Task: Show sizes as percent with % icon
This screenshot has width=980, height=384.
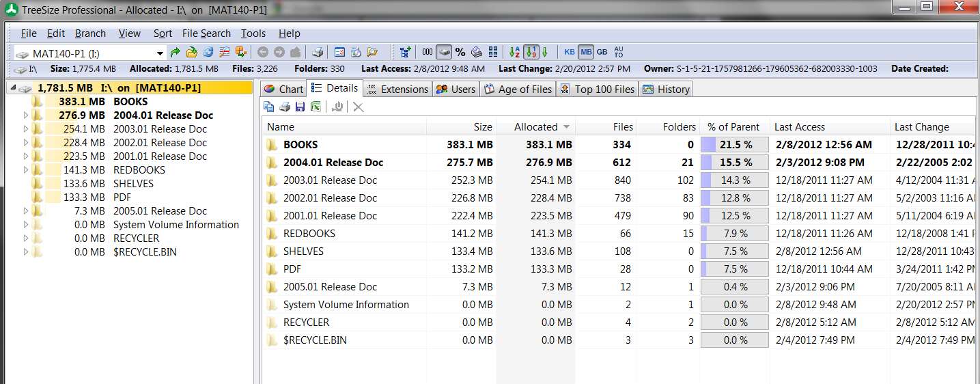Action: coord(460,52)
